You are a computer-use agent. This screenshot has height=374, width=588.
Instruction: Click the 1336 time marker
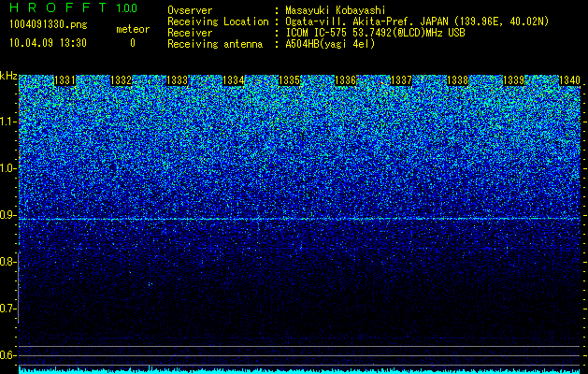pos(345,80)
